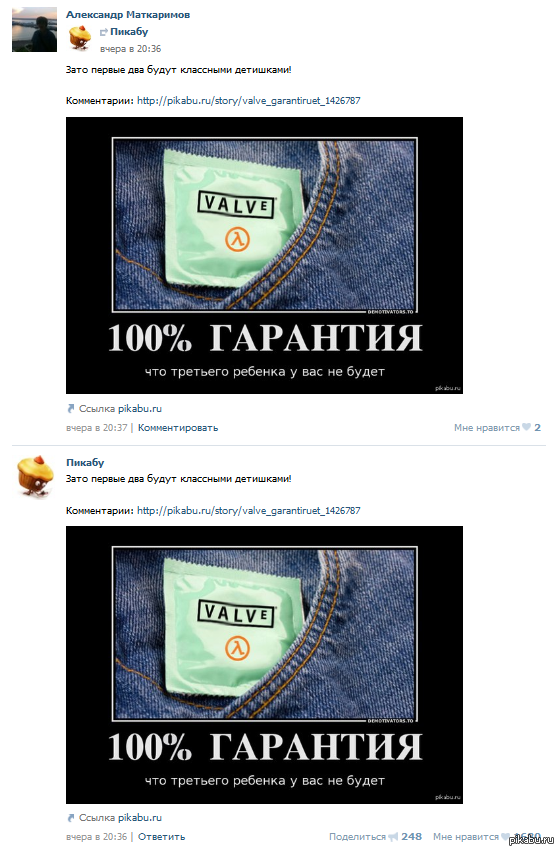The width and height of the screenshot is (559, 851).
Task: Click the link icon beside the second Ссылка pikabu.ru
Action: (71, 817)
